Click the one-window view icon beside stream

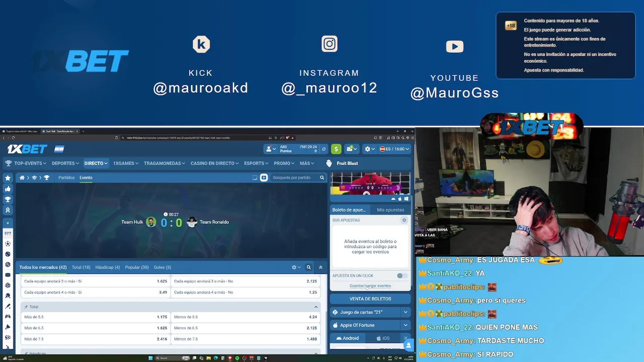[255, 177]
